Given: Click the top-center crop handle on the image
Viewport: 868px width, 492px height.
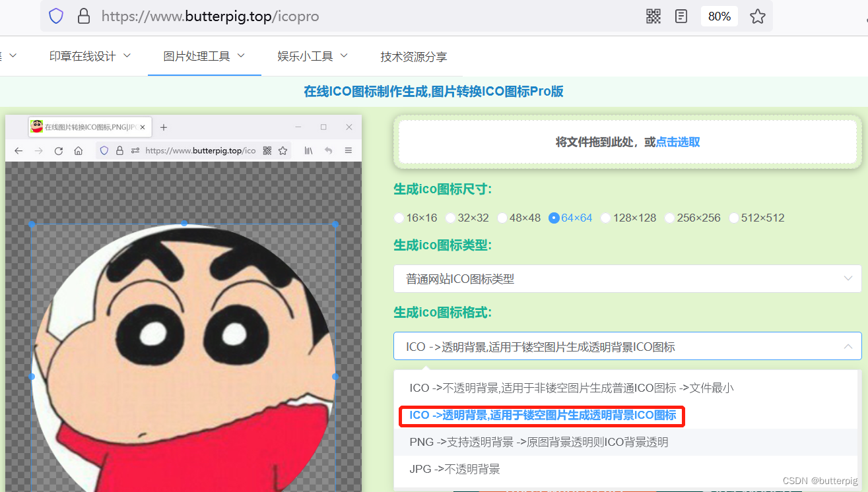Looking at the screenshot, I should coord(184,224).
